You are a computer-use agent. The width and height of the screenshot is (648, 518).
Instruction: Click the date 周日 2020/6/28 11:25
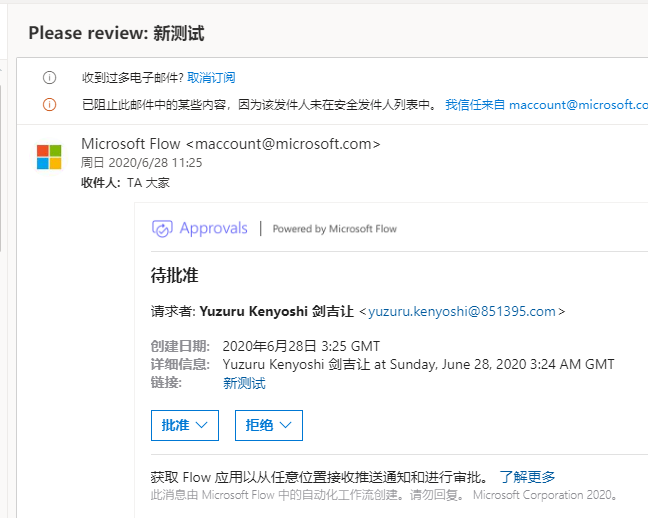click(141, 162)
